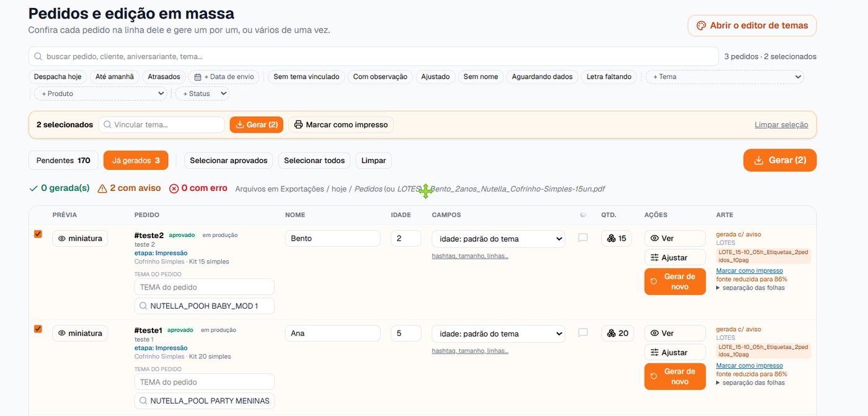Click the Limpar button
Image resolution: width=868 pixels, height=416 pixels.
pyautogui.click(x=373, y=161)
